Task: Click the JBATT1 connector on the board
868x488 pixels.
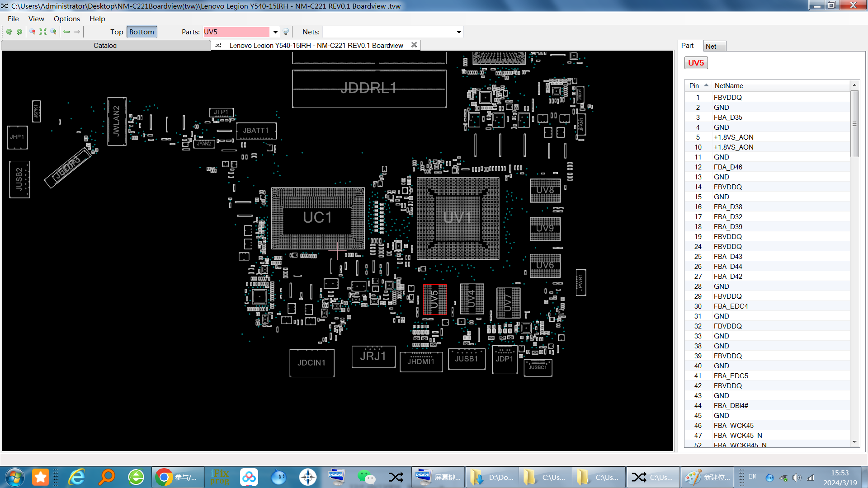Action: 256,131
